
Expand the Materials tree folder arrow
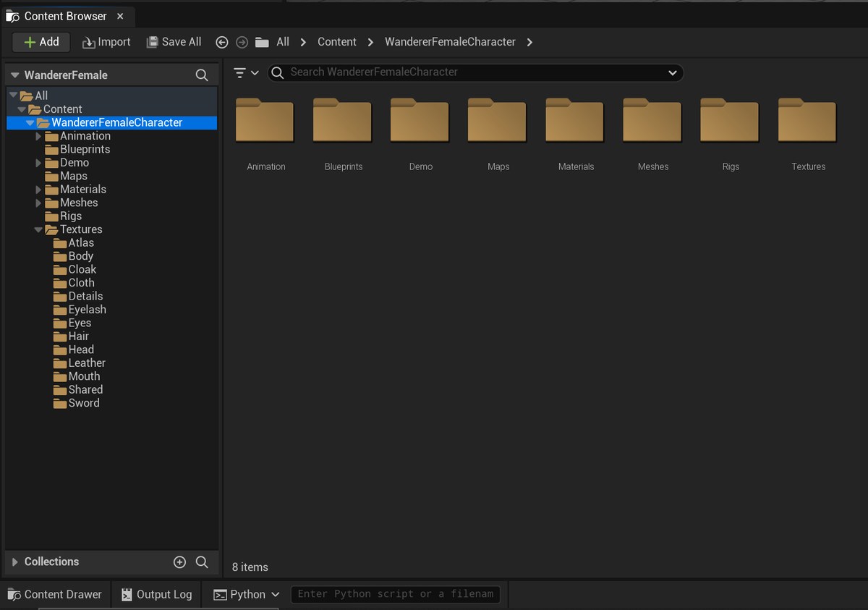pyautogui.click(x=38, y=190)
